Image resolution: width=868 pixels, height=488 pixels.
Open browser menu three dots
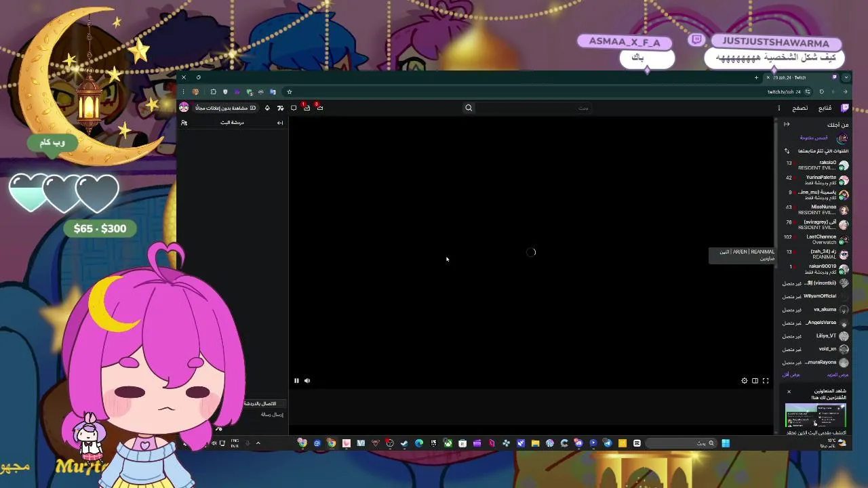(184, 91)
